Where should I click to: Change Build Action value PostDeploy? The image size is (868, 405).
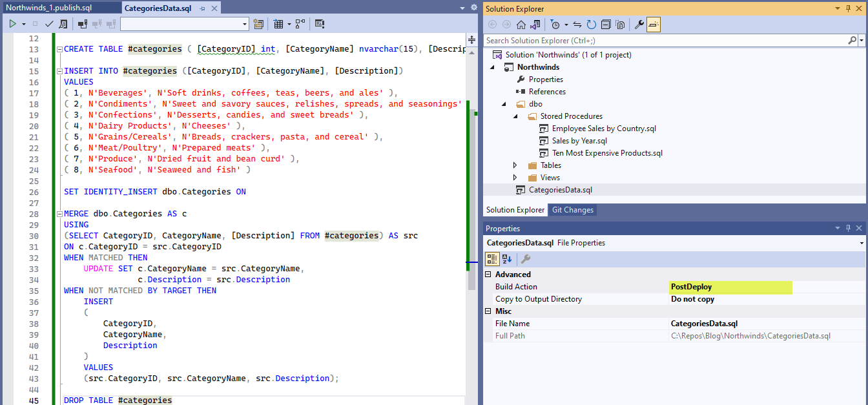730,286
